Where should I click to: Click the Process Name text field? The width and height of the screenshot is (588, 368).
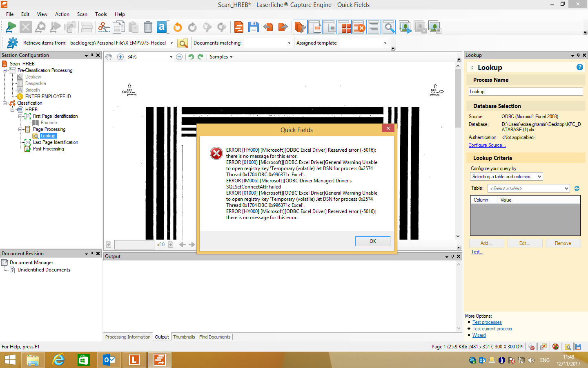[525, 92]
